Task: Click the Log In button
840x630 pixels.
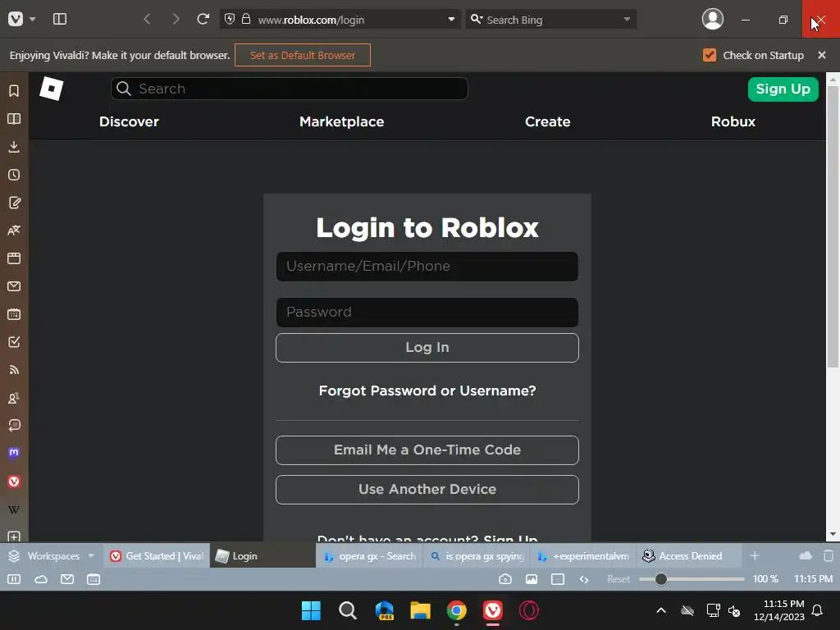Action: click(427, 348)
